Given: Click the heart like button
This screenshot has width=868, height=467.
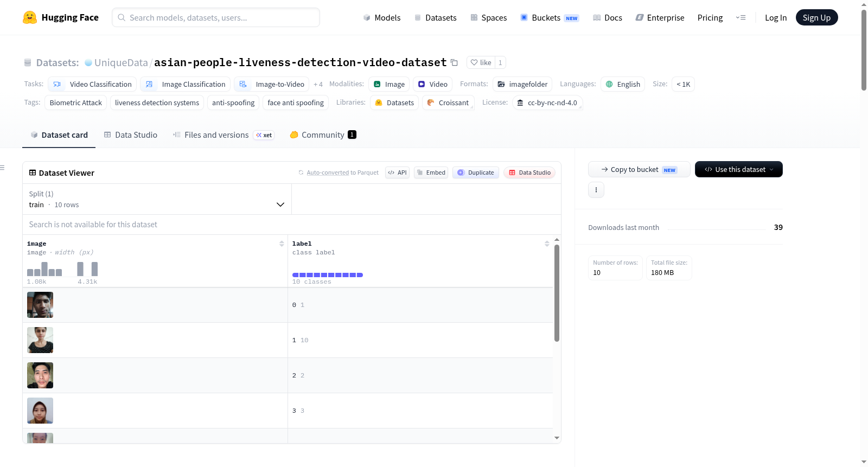Looking at the screenshot, I should pyautogui.click(x=481, y=62).
